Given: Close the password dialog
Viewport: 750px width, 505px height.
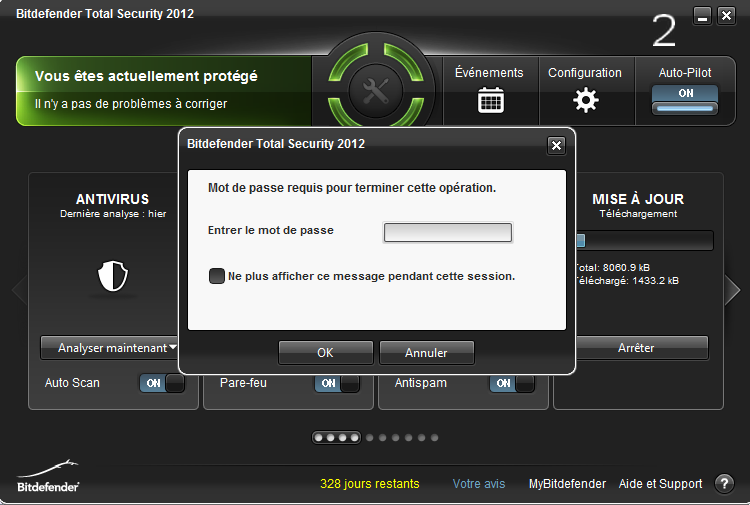Looking at the screenshot, I should [556, 145].
